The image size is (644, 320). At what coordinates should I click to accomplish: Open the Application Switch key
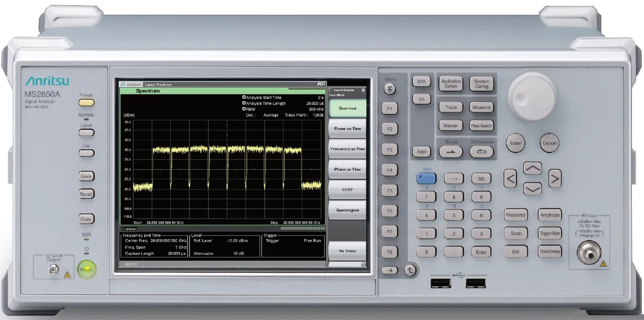coord(451,83)
